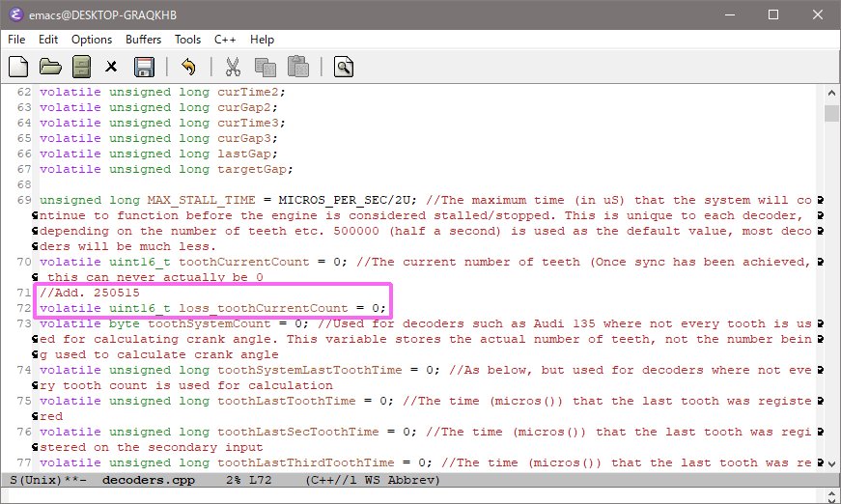Click the //Add. 250515 comment

coord(90,293)
